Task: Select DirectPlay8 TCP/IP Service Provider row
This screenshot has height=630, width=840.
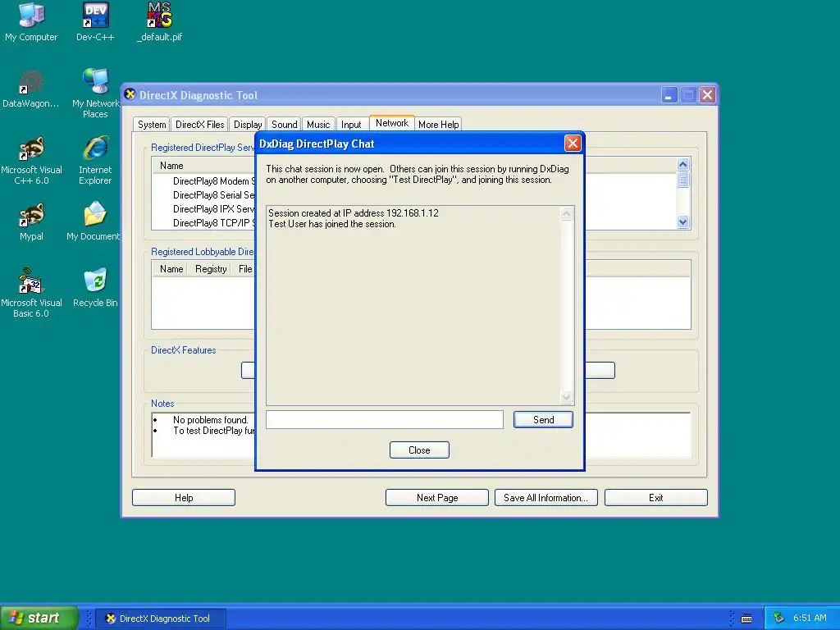Action: pyautogui.click(x=214, y=223)
